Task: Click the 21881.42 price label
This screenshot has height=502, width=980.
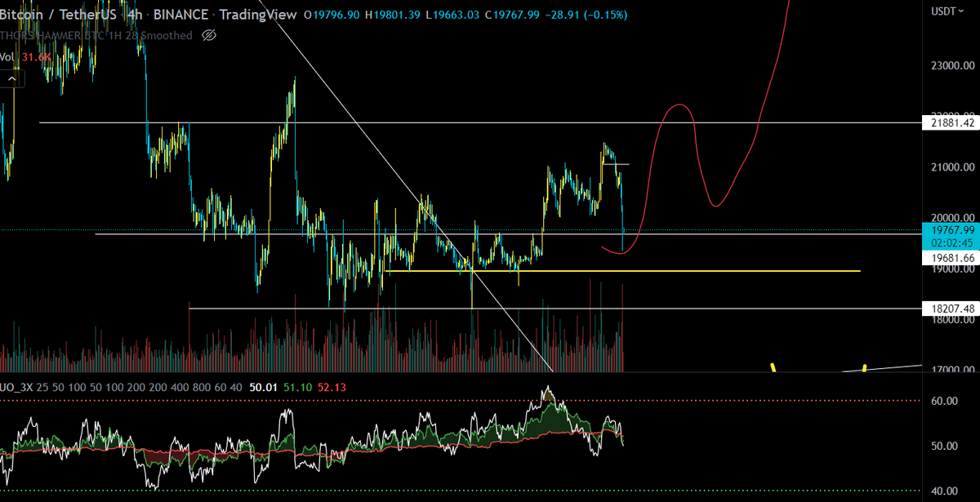Action: tap(951, 122)
